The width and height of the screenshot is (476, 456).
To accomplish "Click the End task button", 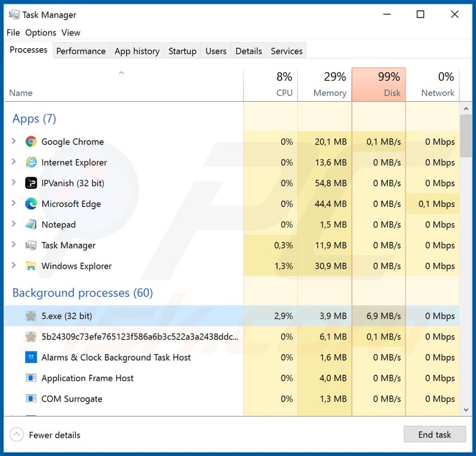I will [434, 434].
